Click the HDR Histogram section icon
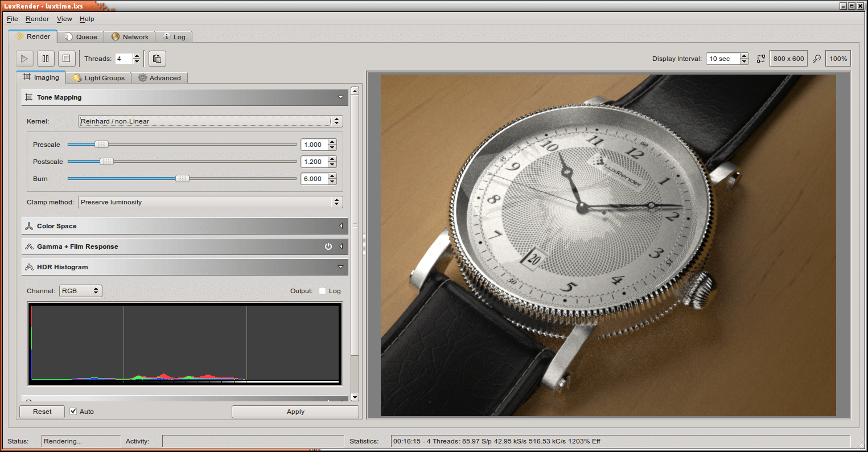 [x=28, y=267]
